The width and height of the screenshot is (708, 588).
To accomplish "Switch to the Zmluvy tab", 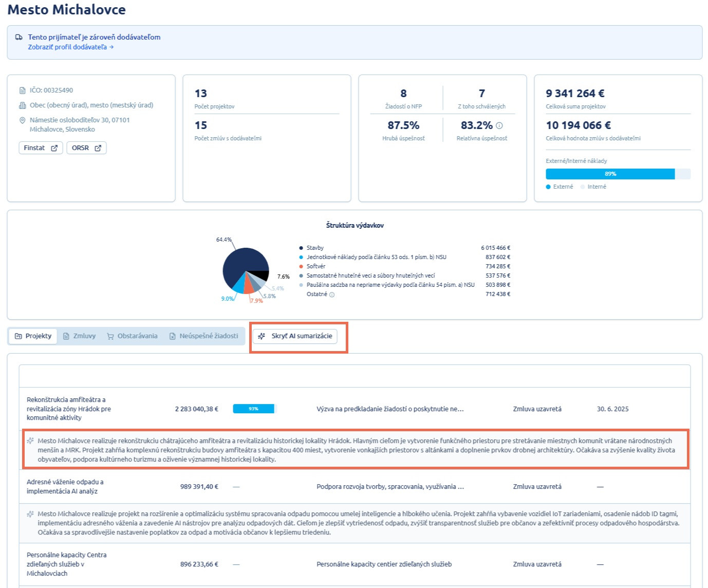I will coord(79,336).
